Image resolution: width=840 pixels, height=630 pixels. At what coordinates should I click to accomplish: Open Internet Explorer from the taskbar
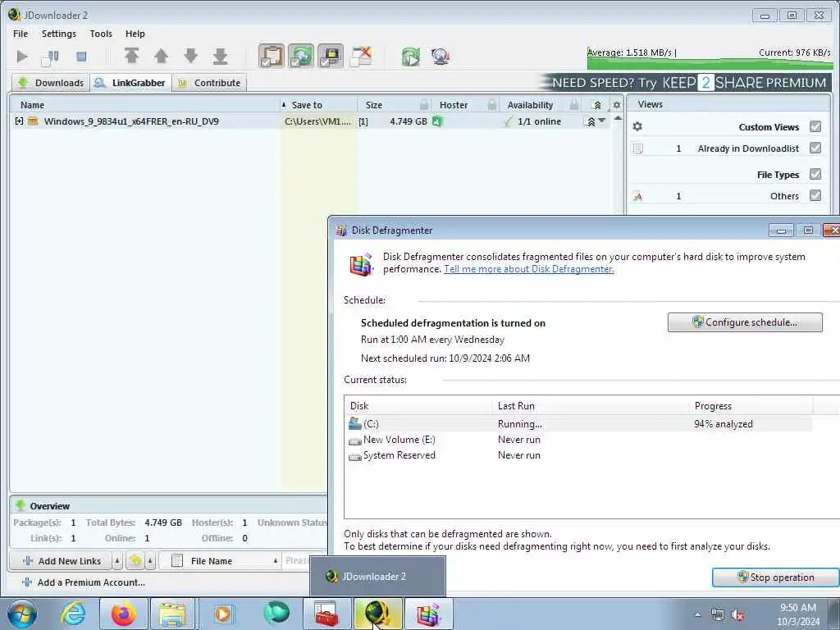click(73, 614)
